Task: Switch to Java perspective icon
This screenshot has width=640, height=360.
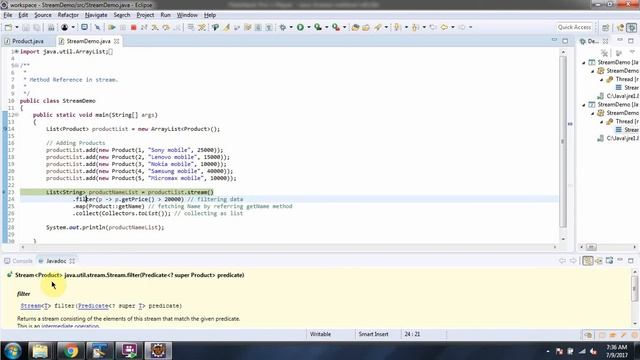Action: pos(621,27)
